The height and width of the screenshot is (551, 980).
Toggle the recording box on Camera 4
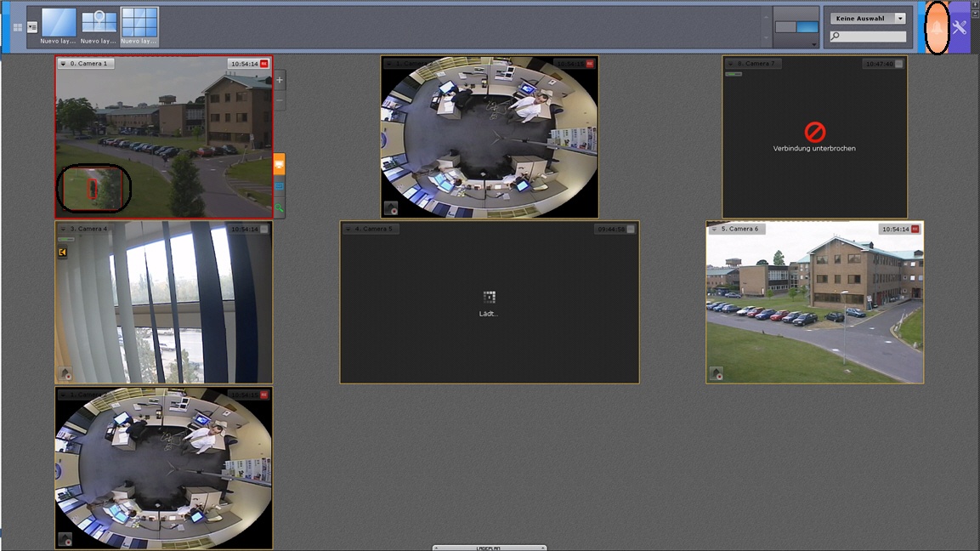click(x=263, y=230)
